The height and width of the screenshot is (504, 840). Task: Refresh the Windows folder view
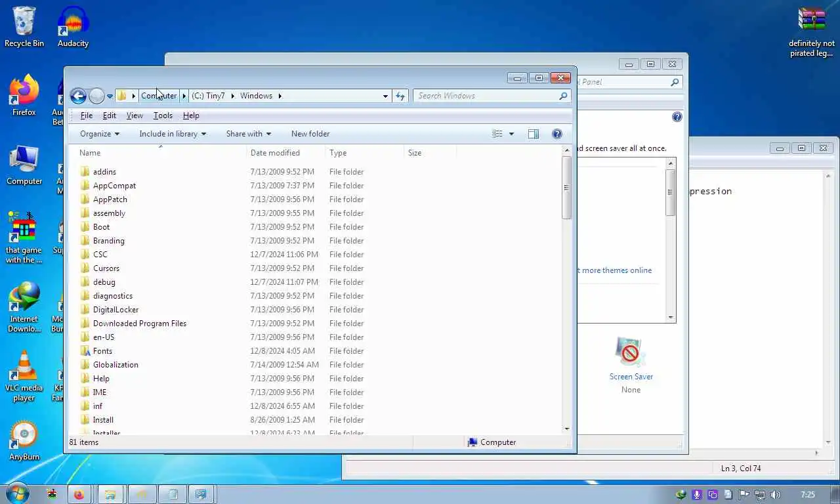[x=400, y=96]
